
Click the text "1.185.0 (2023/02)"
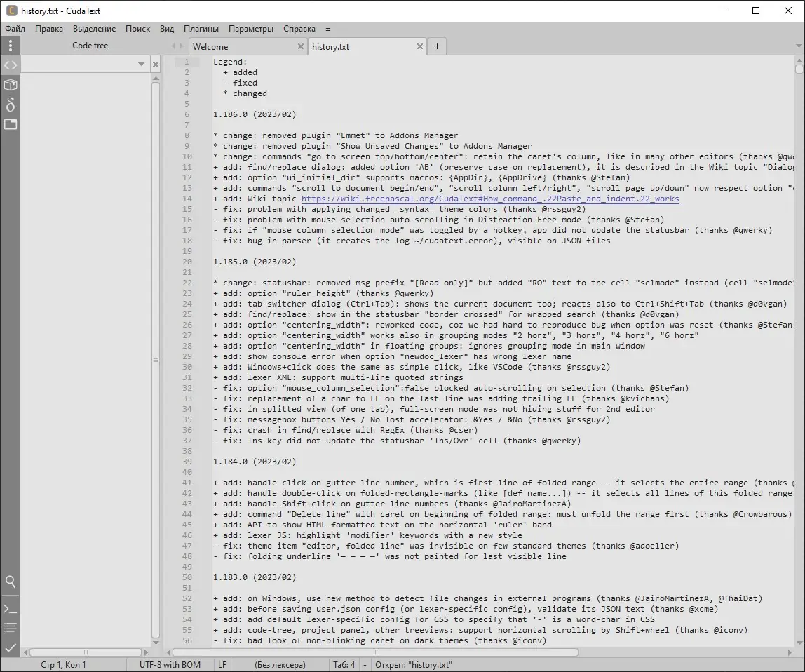point(255,262)
